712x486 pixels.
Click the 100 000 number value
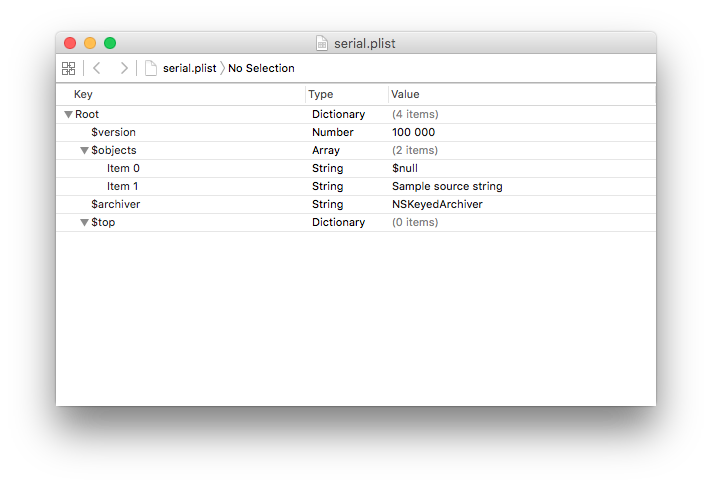pos(413,132)
